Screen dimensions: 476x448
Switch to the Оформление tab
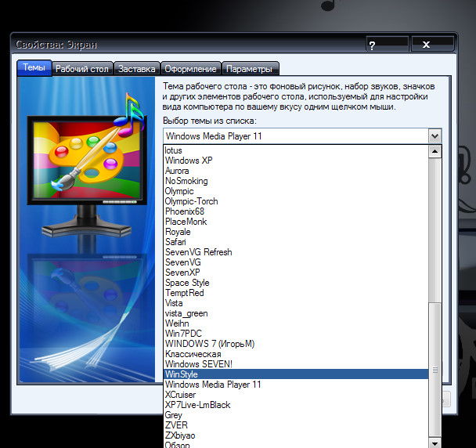tap(190, 69)
